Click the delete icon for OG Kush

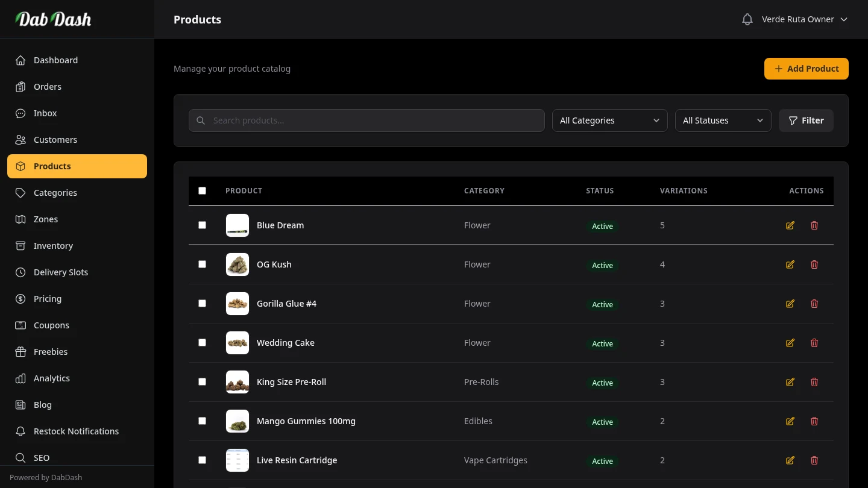pyautogui.click(x=814, y=264)
